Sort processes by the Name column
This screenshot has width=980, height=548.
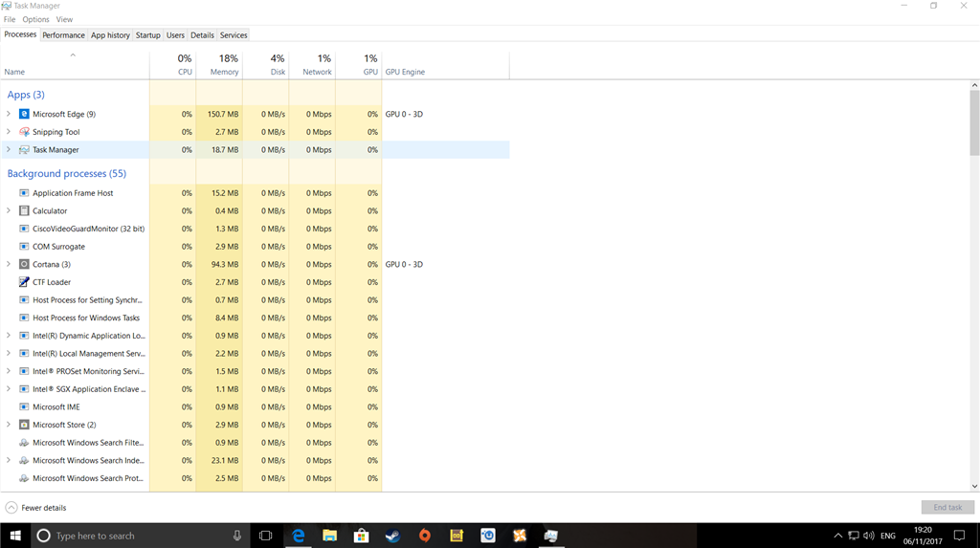pos(75,65)
